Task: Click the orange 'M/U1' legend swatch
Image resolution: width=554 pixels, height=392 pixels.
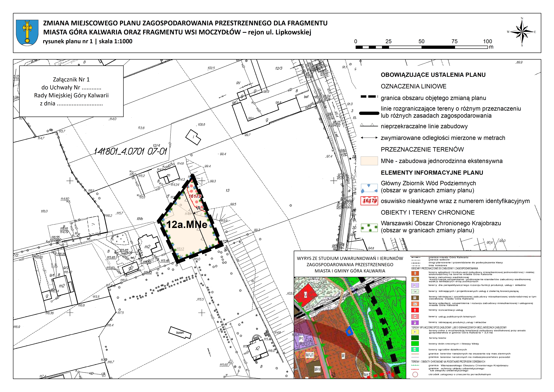Action: point(415,304)
